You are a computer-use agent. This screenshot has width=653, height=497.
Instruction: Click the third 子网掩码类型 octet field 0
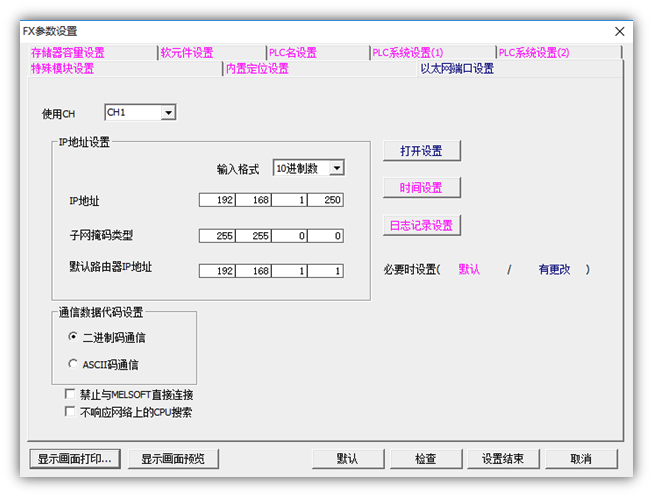point(289,236)
